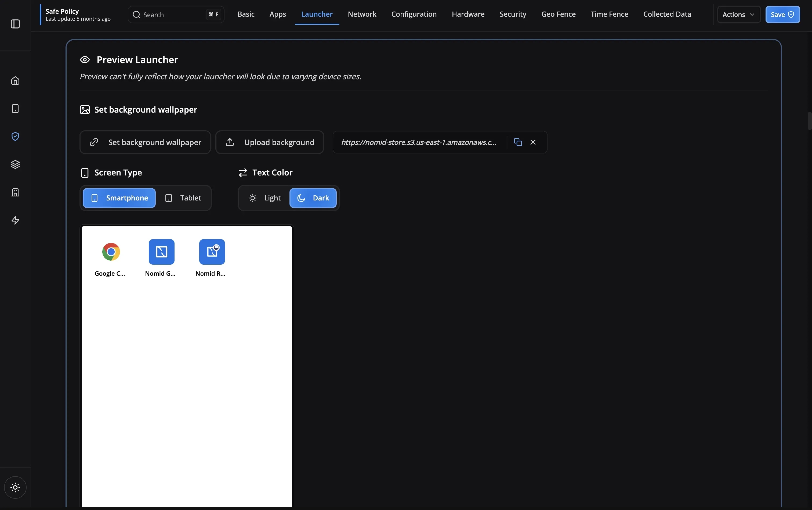The width and height of the screenshot is (812, 510).
Task: Select the Smartphone screen type
Action: click(119, 198)
